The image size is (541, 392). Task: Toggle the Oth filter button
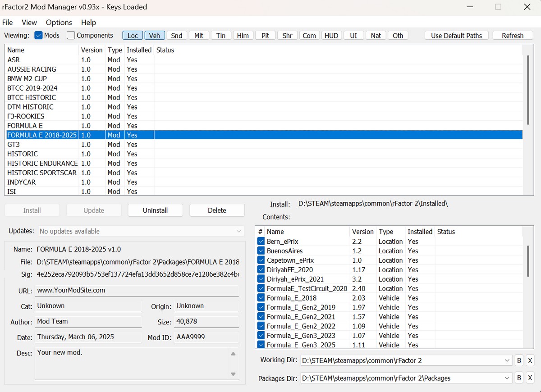pos(398,36)
